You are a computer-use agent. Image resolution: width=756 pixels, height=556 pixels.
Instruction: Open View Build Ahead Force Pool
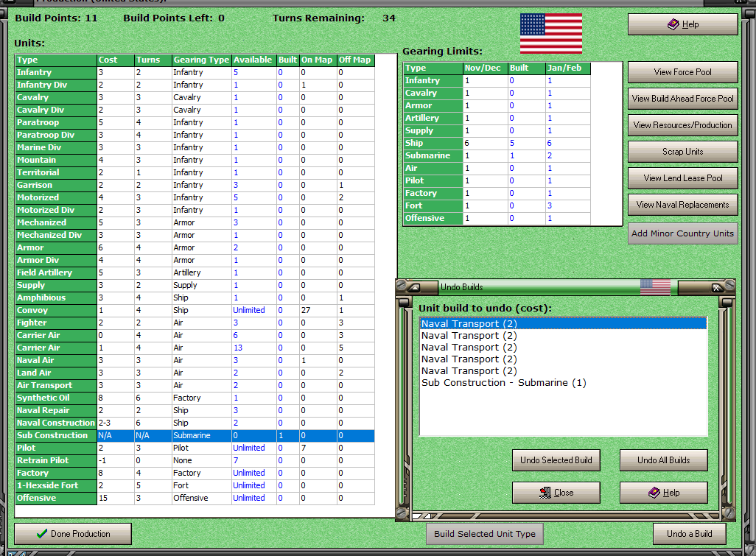coord(682,98)
